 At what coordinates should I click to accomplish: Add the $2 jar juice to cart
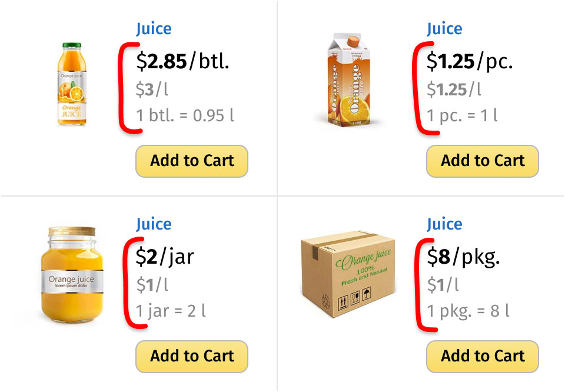(192, 356)
